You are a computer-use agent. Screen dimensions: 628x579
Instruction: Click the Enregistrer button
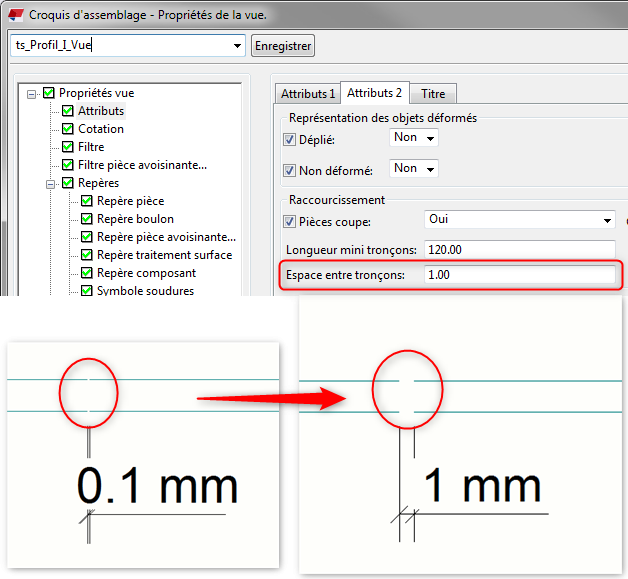coord(283,46)
